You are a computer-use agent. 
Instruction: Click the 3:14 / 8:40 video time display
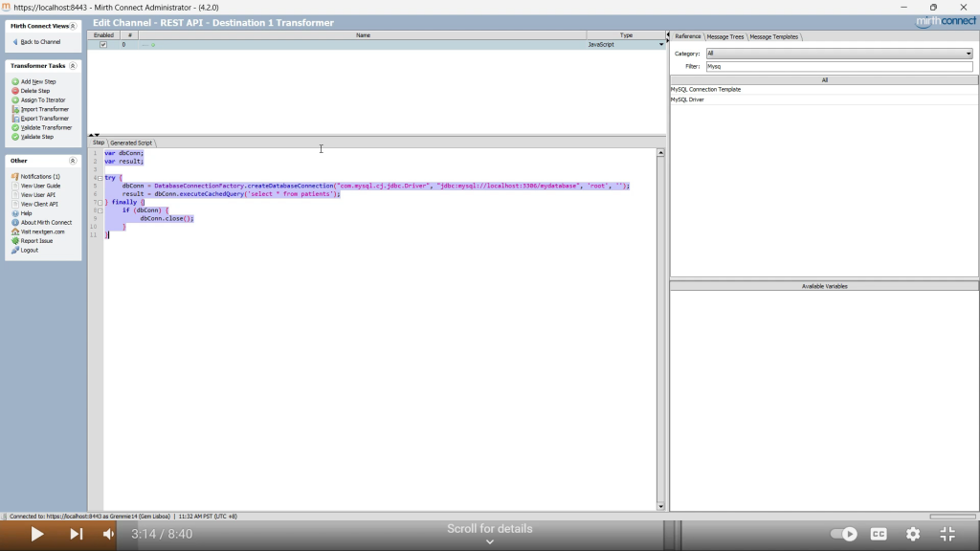162,534
